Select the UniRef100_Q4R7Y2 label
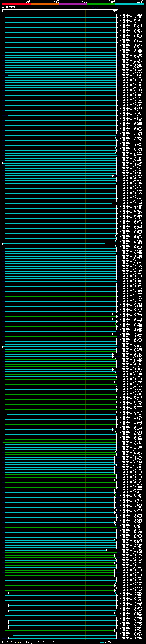Image resolution: width=146 pixels, height=644 pixels. click(x=131, y=572)
